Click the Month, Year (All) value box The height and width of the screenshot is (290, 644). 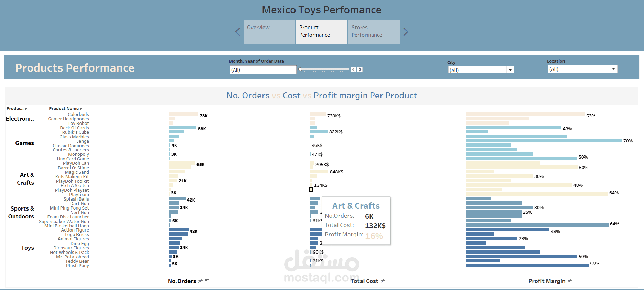[x=263, y=70]
